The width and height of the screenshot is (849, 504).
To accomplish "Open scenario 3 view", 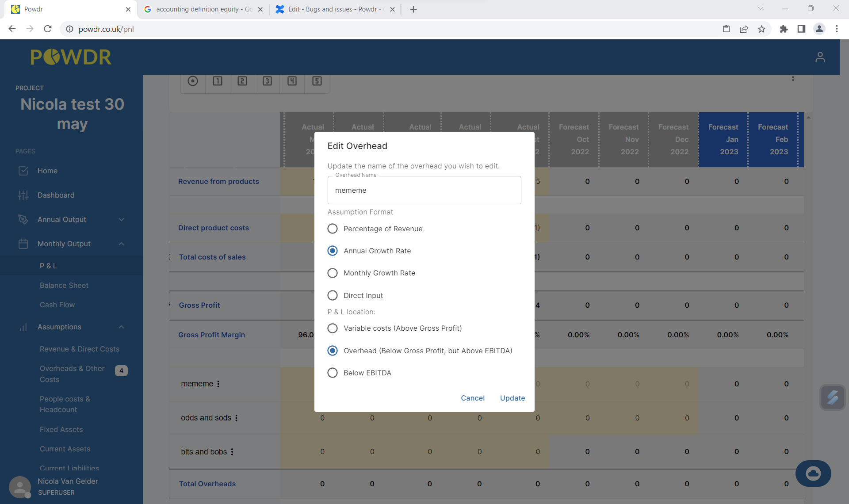I will [x=267, y=81].
